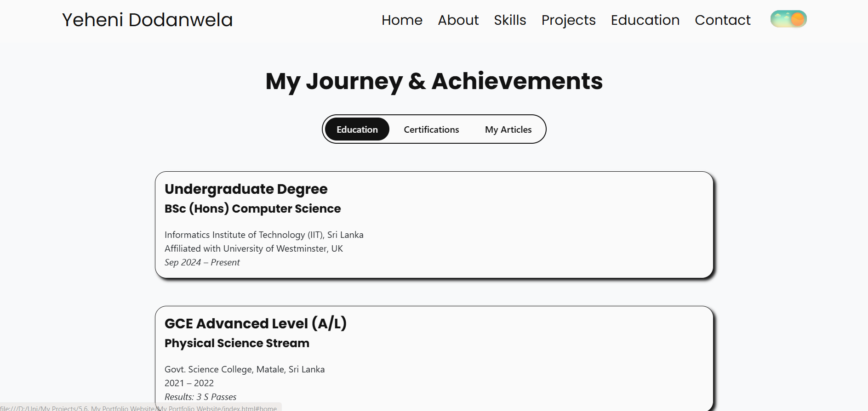The height and width of the screenshot is (411, 868).
Task: Open the My Articles tab
Action: point(508,129)
